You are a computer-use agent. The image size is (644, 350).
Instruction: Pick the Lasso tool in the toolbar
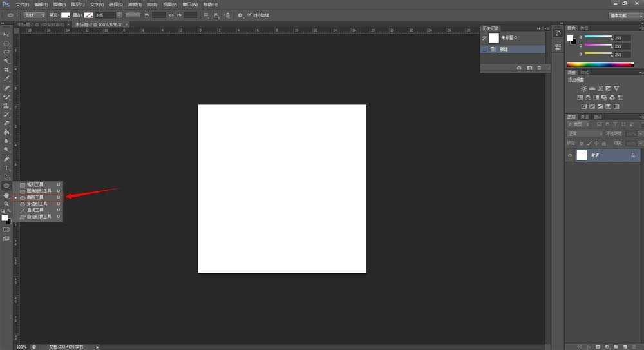click(6, 52)
